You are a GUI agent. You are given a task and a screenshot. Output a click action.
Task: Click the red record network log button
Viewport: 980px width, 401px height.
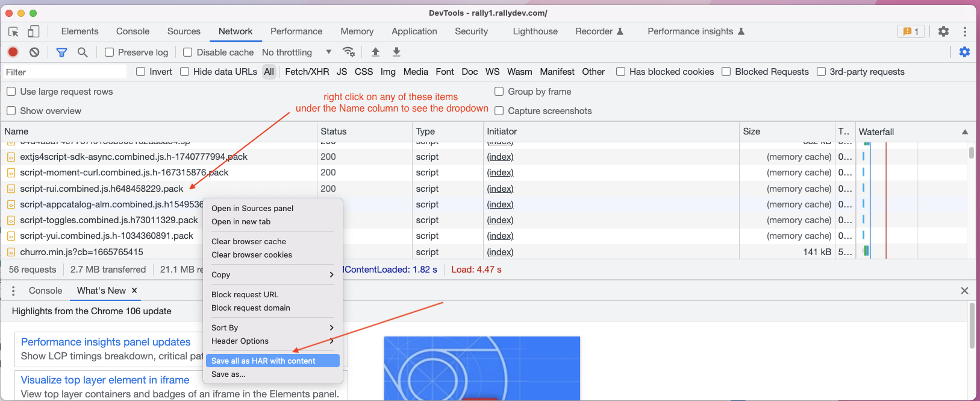13,52
